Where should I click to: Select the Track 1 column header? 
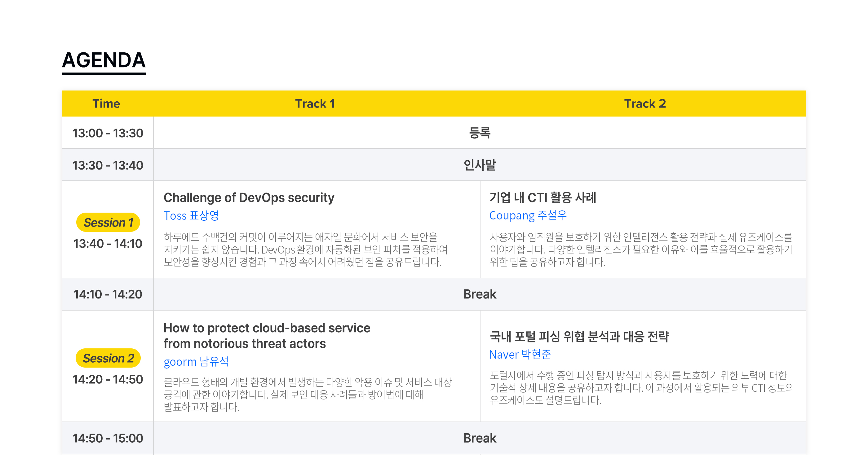(315, 104)
